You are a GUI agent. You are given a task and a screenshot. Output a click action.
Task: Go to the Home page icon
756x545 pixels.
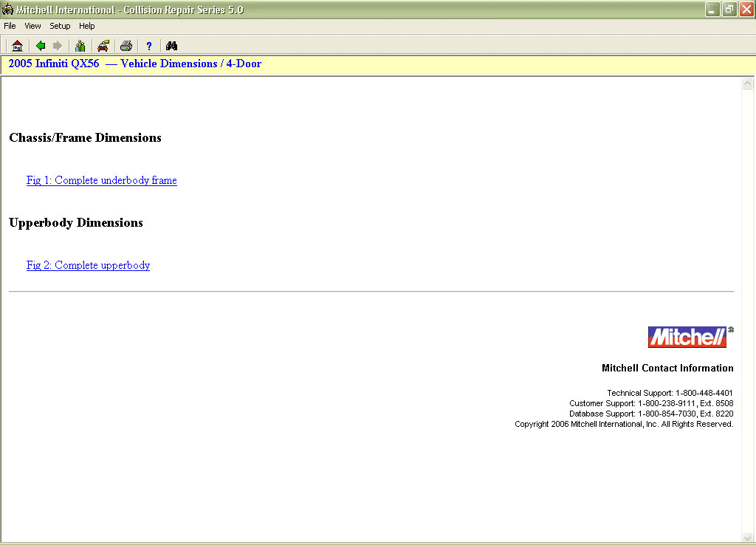(18, 46)
